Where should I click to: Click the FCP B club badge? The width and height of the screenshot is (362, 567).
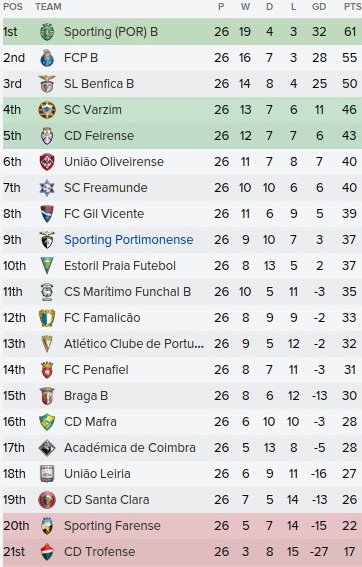pos(47,58)
